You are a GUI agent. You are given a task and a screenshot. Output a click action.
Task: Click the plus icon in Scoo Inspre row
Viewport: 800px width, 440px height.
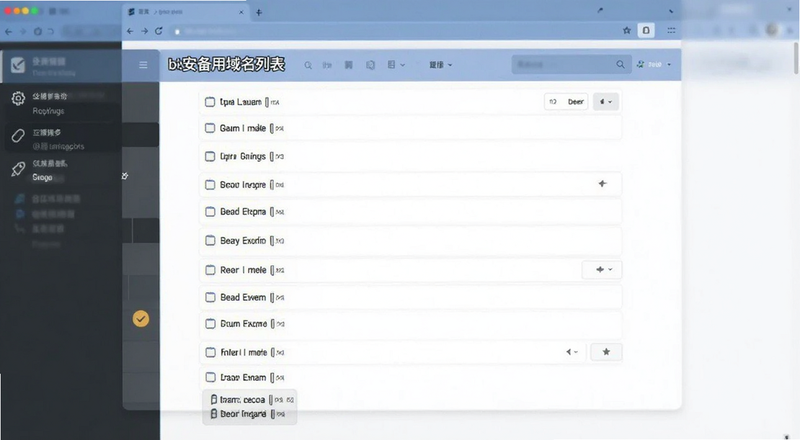[x=603, y=184]
